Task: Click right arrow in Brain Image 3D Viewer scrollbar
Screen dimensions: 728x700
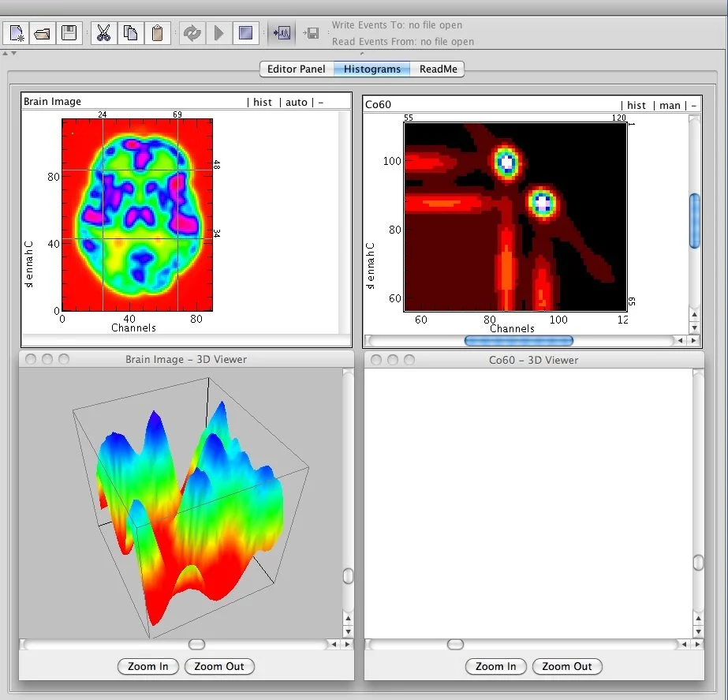Action: [x=347, y=644]
